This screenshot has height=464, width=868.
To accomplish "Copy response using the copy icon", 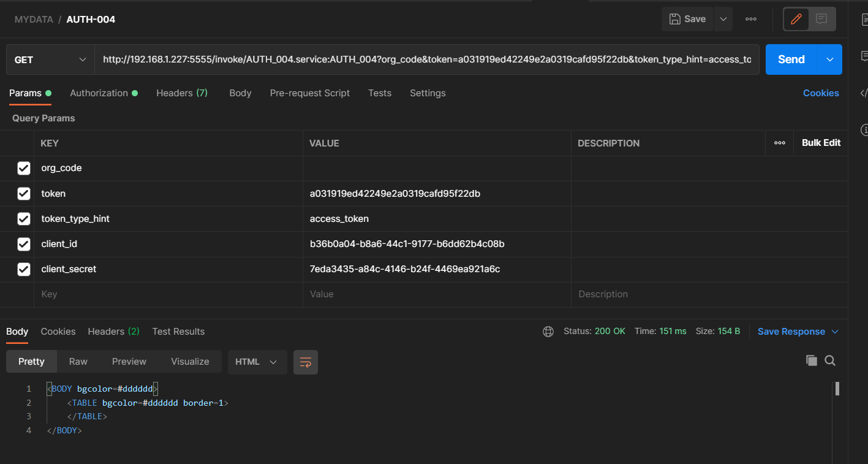I will tap(811, 360).
